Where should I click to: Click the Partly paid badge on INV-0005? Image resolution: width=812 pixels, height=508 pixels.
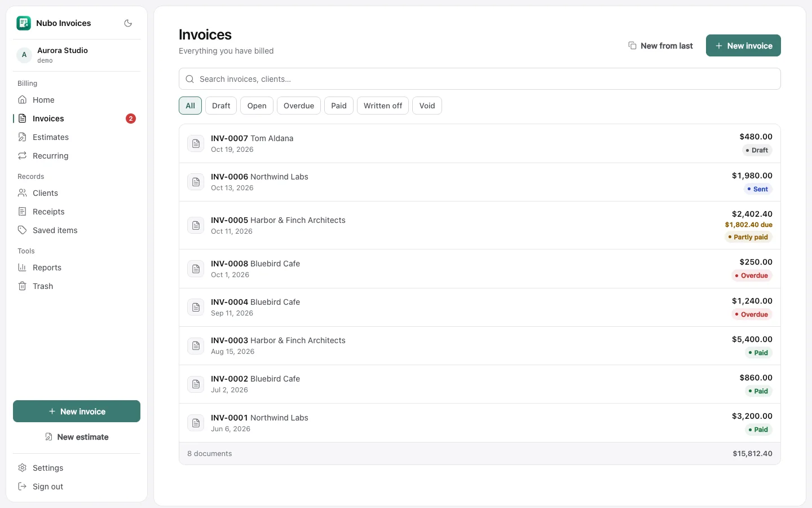click(748, 237)
